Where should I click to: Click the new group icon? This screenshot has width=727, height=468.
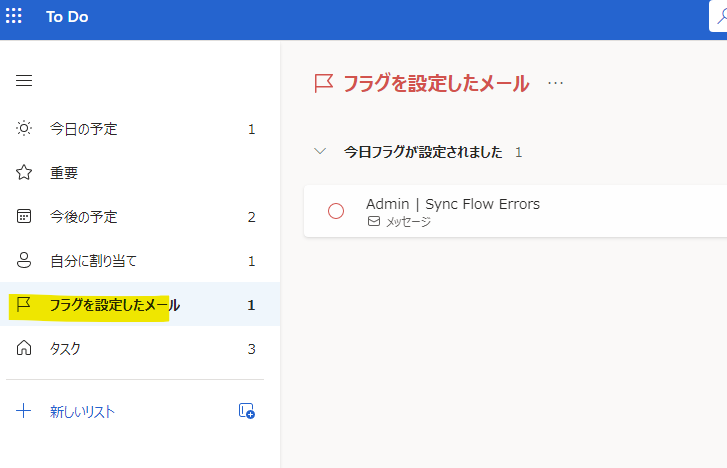click(x=247, y=411)
